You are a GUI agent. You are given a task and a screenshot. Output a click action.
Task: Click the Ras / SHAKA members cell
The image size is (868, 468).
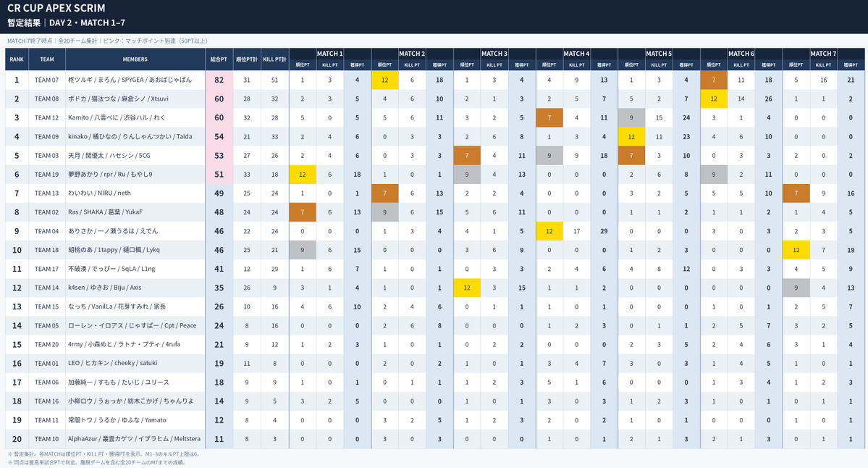(x=135, y=212)
